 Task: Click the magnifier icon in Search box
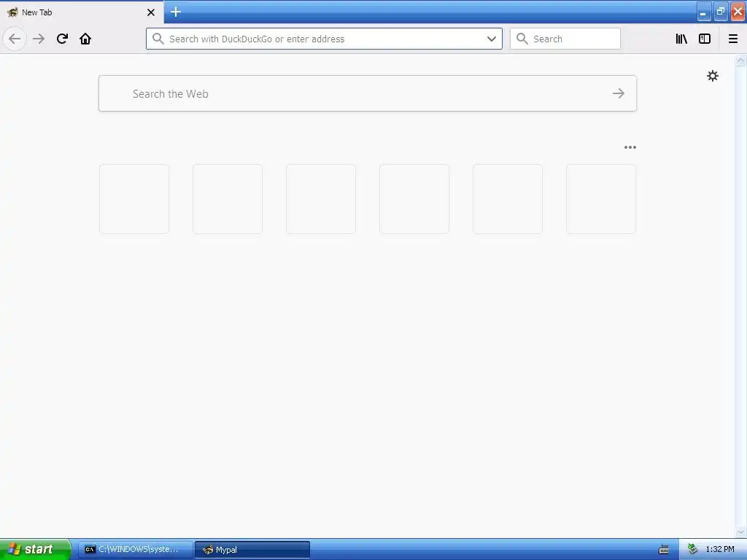pyautogui.click(x=522, y=39)
